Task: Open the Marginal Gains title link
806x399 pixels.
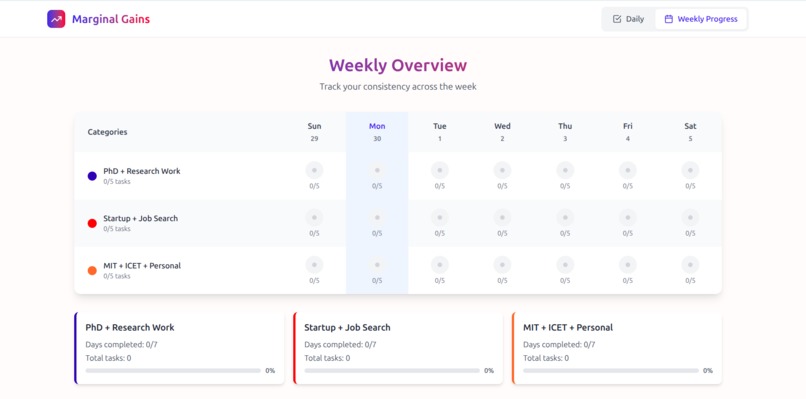Action: 111,20
